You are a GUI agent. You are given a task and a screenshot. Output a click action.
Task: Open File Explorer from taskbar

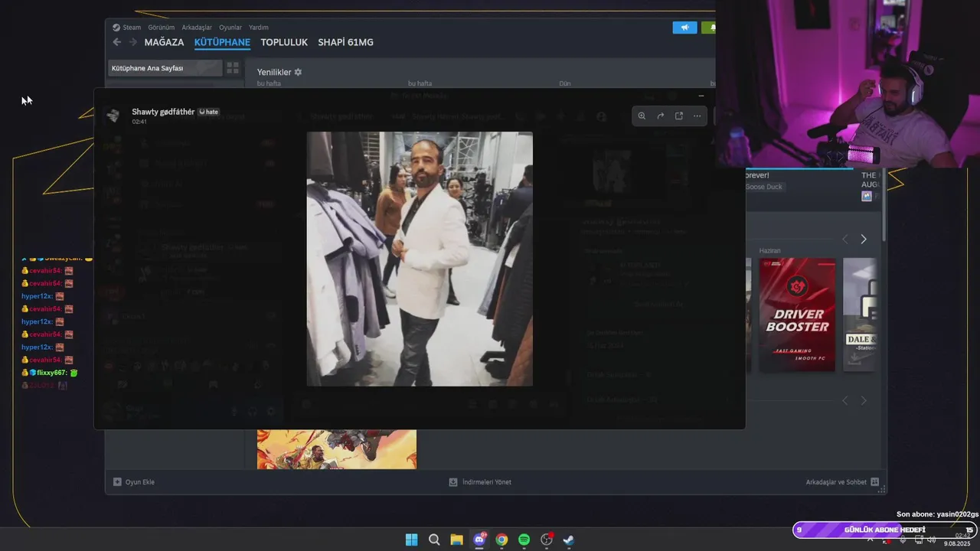[x=456, y=540]
